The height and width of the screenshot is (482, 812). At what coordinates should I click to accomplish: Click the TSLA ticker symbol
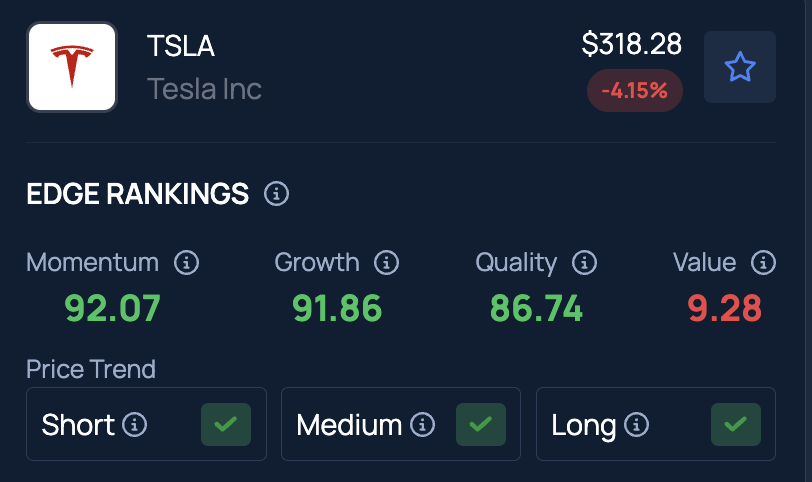click(x=181, y=46)
